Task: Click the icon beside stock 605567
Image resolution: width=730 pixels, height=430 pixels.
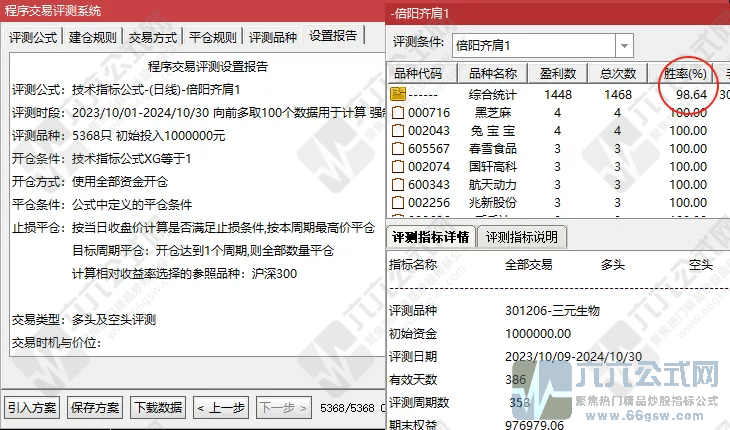Action: [x=398, y=148]
